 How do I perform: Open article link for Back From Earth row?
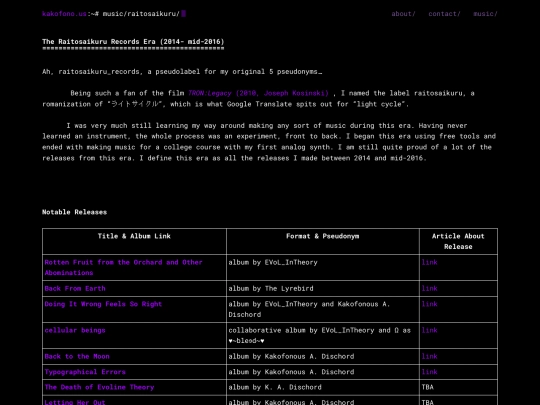429,289
